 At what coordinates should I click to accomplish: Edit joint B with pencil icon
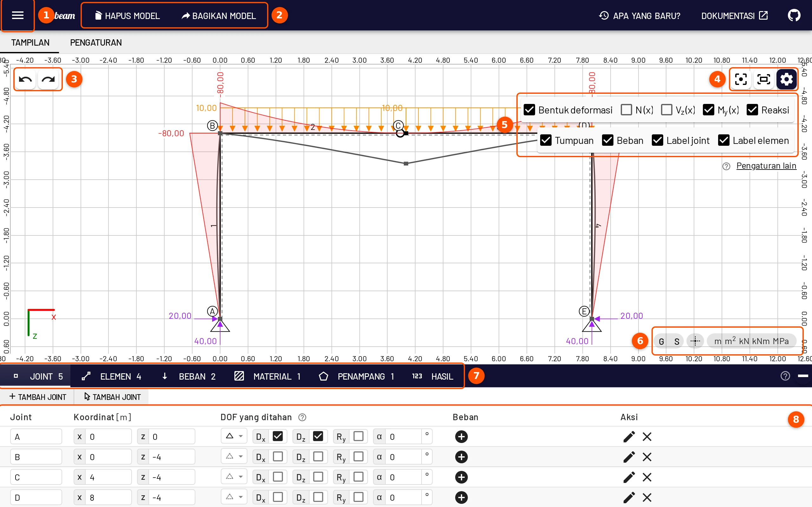[629, 457]
